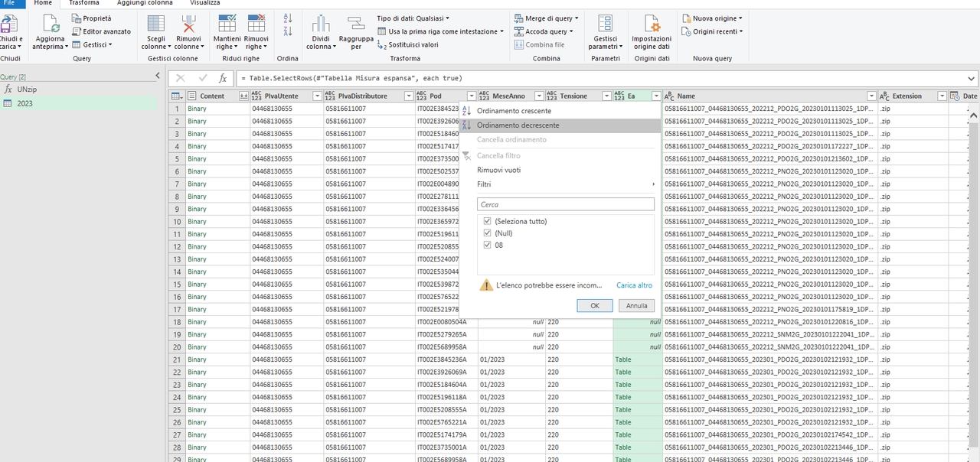Viewport: 980px width, 462px height.
Task: Expand the formula bar chevron
Action: (972, 78)
